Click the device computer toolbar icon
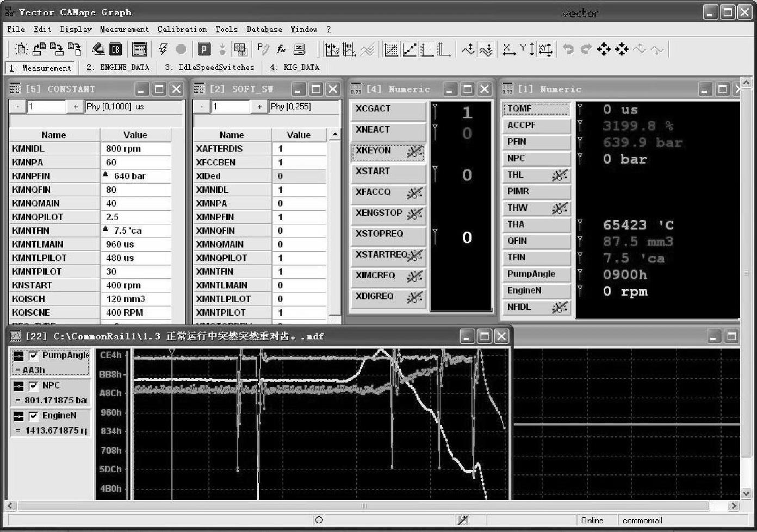The height and width of the screenshot is (532, 757). (300, 49)
